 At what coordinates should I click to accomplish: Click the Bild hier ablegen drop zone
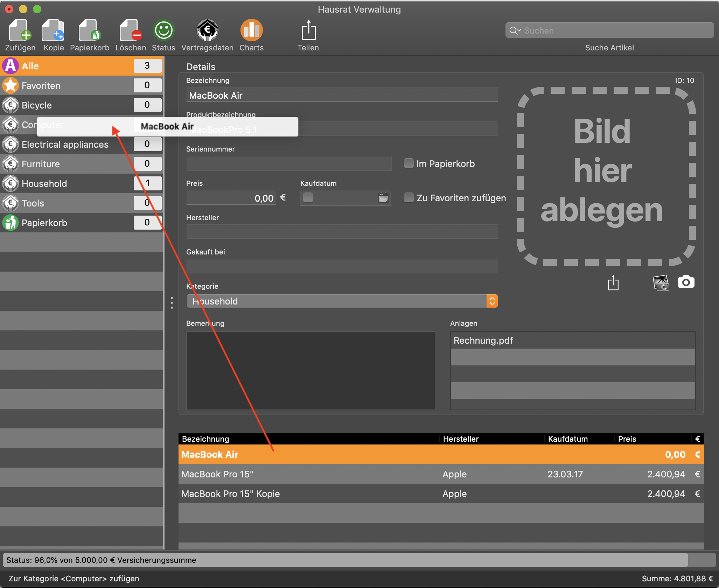click(x=606, y=176)
